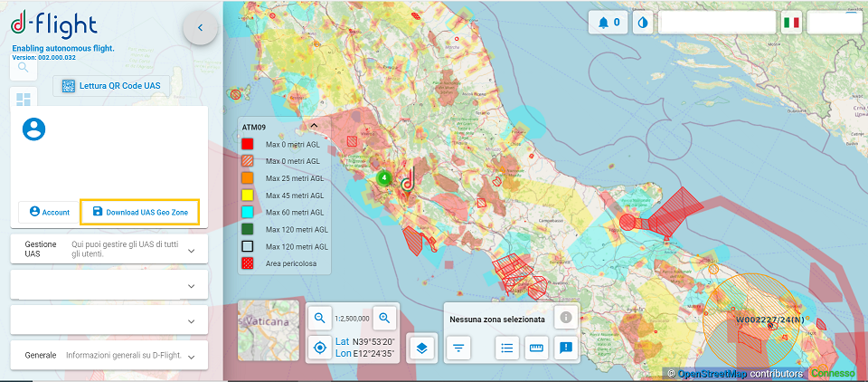The height and width of the screenshot is (382, 868).
Task: Show the zone list view
Action: 507,347
